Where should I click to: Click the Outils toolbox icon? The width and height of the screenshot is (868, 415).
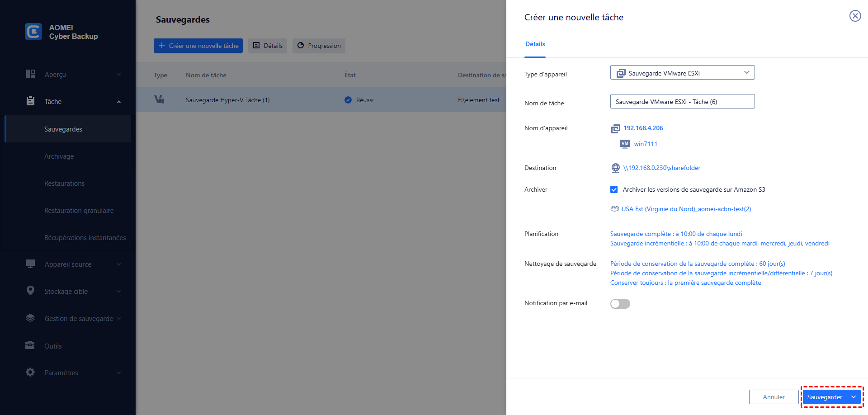[30, 346]
